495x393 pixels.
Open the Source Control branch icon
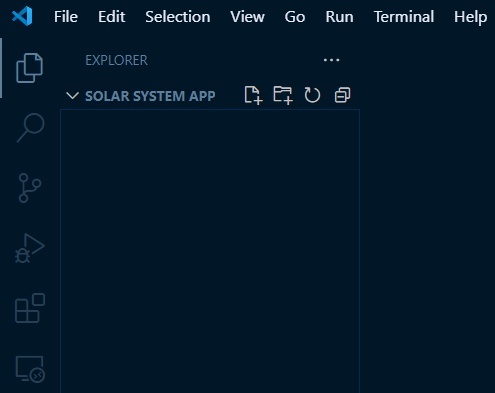[x=30, y=188]
